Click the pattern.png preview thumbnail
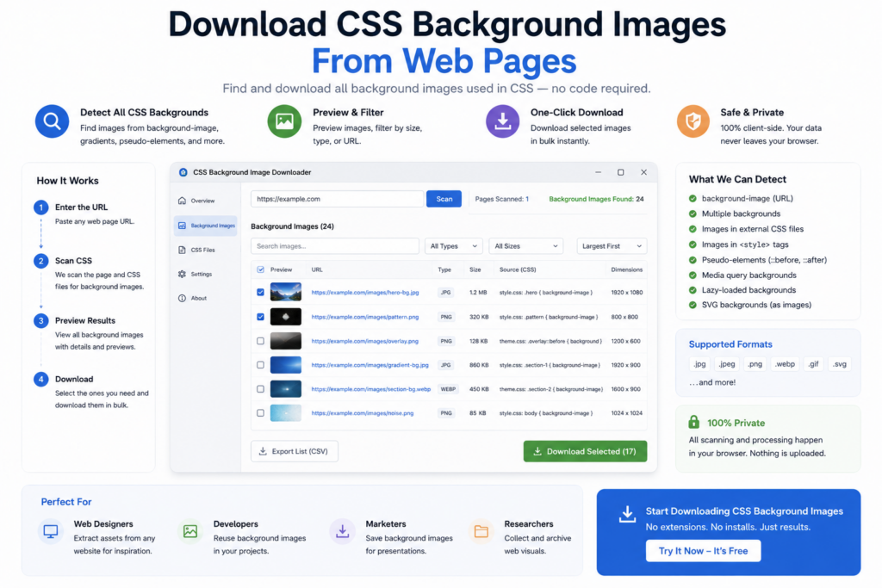882x588 pixels. click(286, 317)
